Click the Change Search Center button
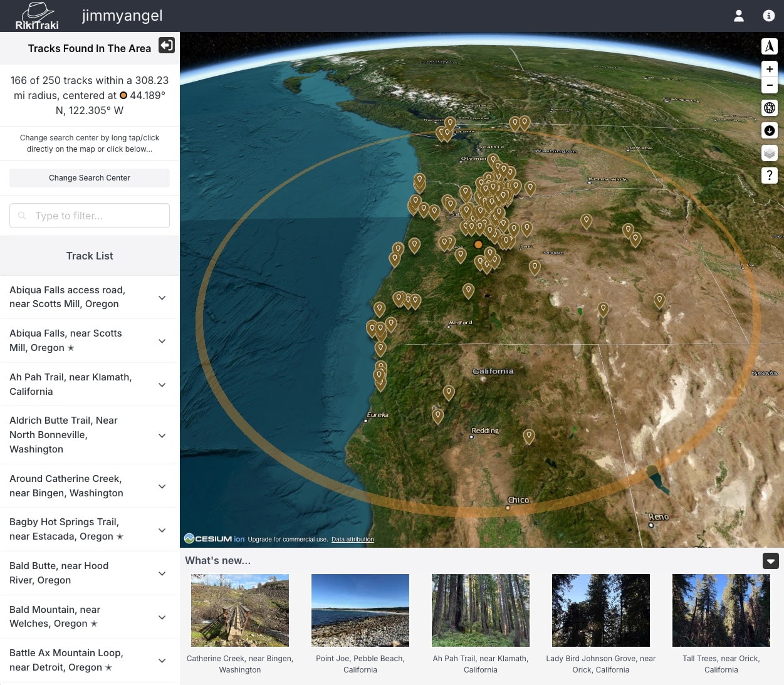 [90, 178]
